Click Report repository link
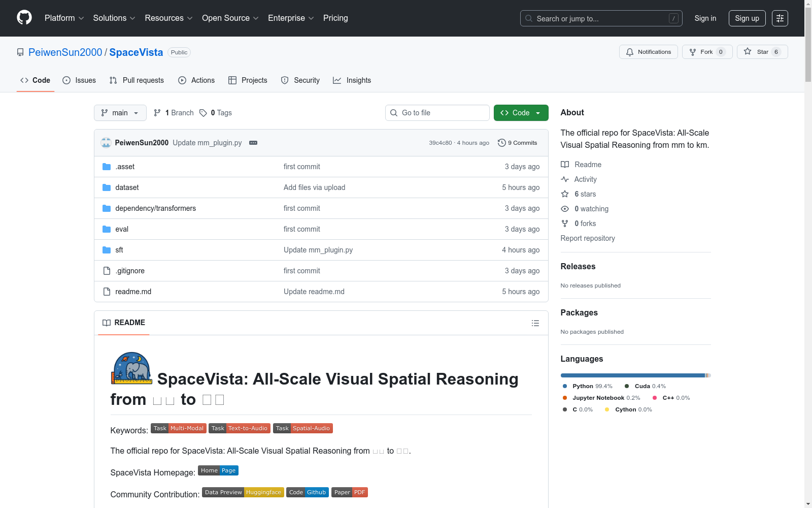Screen dimensions: 812x508 (588, 238)
